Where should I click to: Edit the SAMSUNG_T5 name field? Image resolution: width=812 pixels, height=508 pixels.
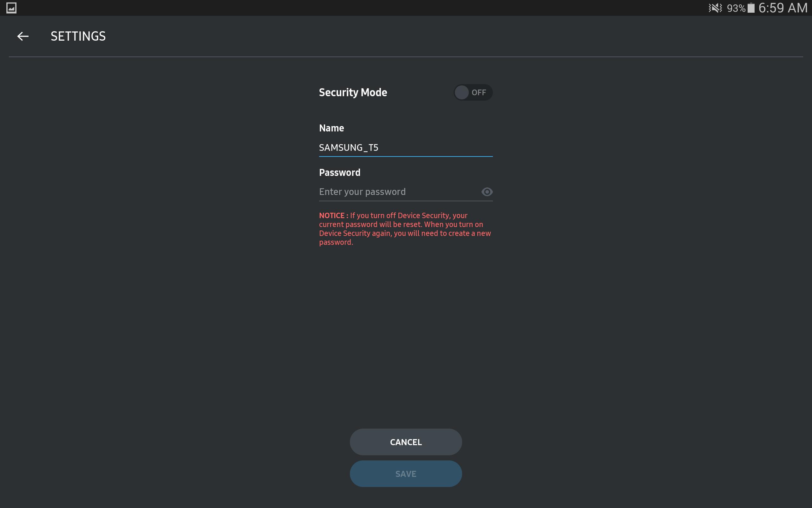[x=406, y=148]
